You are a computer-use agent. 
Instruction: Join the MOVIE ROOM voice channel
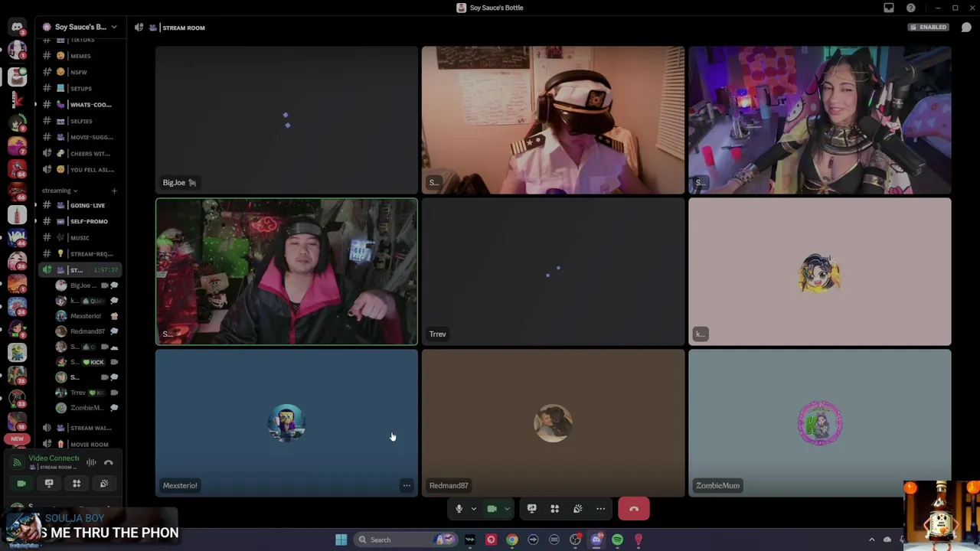(80, 444)
